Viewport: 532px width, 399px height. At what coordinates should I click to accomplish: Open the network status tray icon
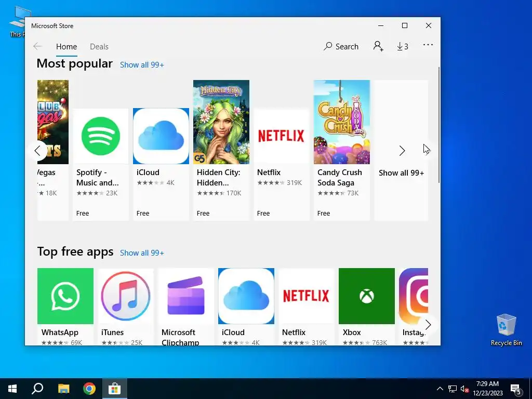pos(453,389)
